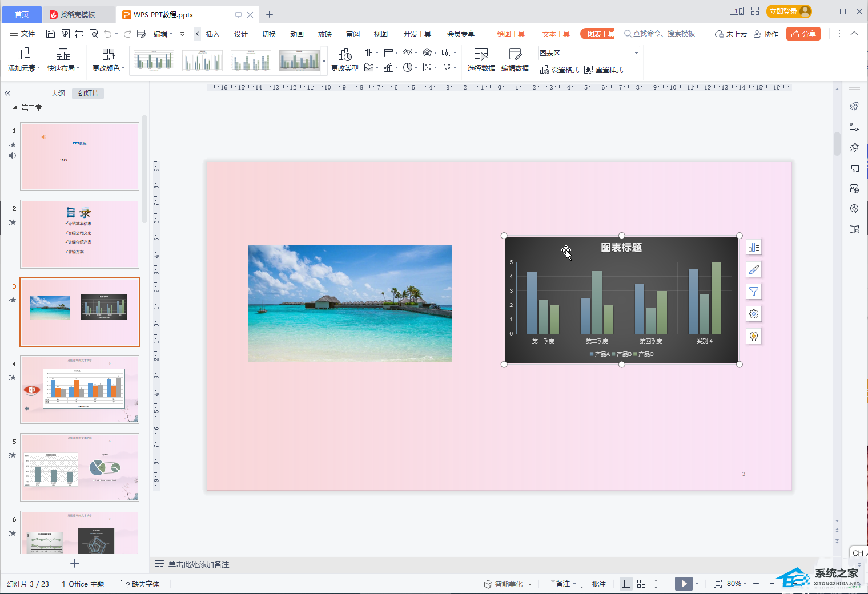
Task: Toggle normal view button in status bar
Action: click(626, 584)
